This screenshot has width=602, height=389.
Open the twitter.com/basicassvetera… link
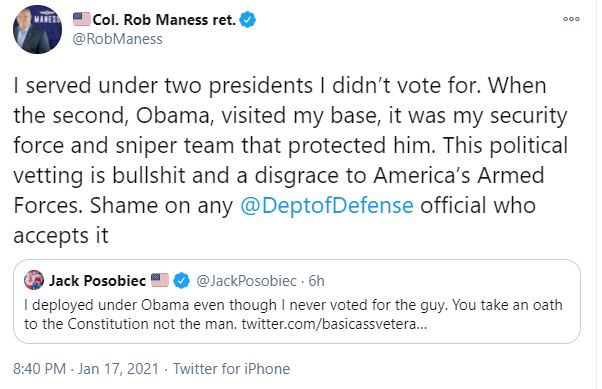coord(334,324)
